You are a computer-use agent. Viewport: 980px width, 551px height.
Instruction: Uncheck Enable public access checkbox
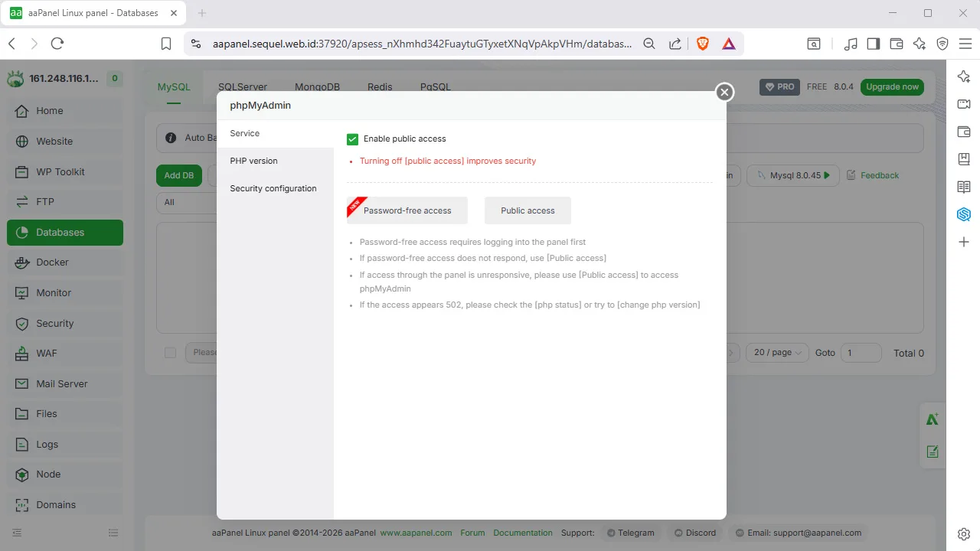tap(353, 139)
